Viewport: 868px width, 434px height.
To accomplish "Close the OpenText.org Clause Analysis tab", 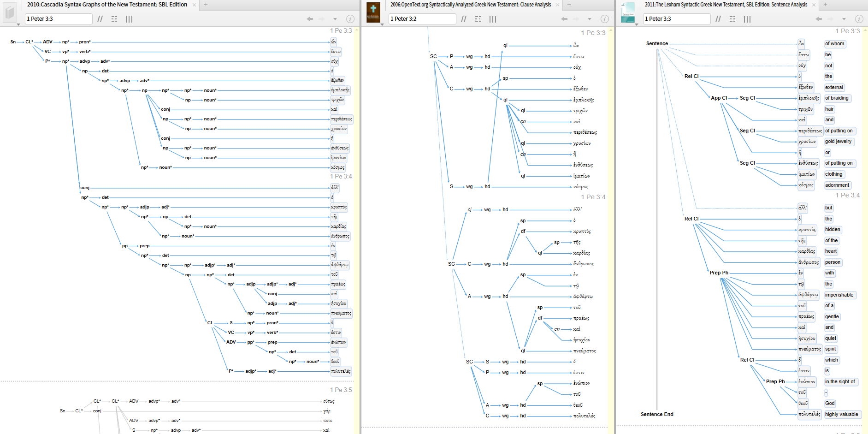I will 557,5.
